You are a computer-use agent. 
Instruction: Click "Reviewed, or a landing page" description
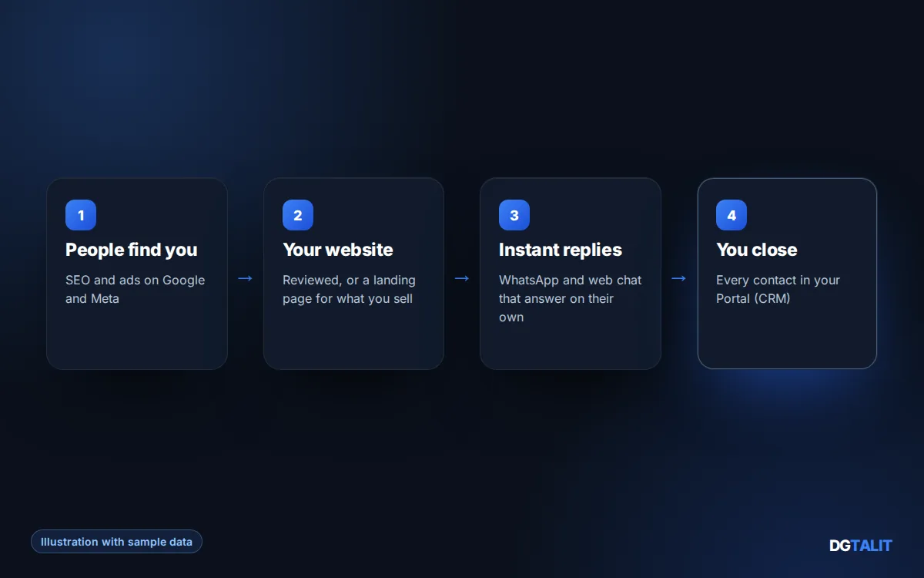point(349,289)
